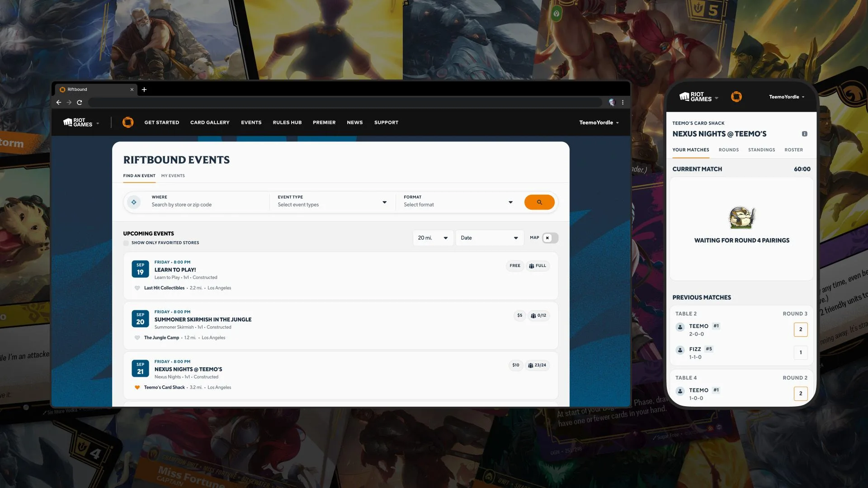The image size is (868, 488).
Task: Close the Riftbound browser tab
Action: point(132,89)
